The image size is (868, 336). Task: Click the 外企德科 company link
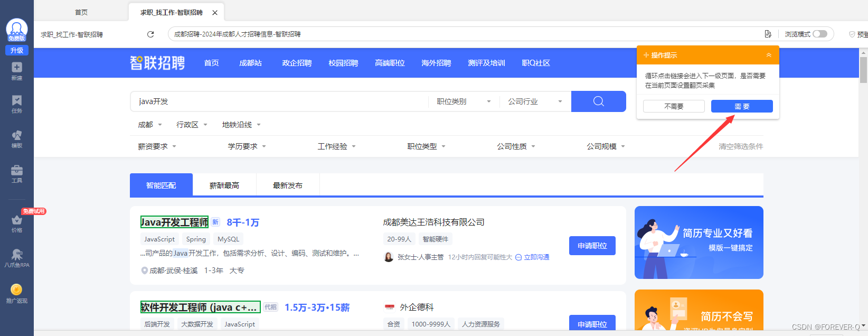click(417, 307)
